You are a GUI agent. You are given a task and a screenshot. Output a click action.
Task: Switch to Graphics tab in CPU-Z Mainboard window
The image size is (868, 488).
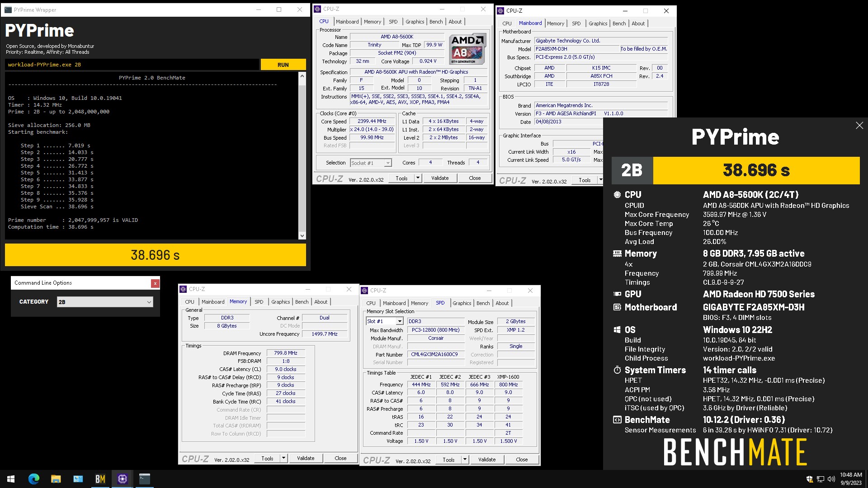(x=598, y=23)
